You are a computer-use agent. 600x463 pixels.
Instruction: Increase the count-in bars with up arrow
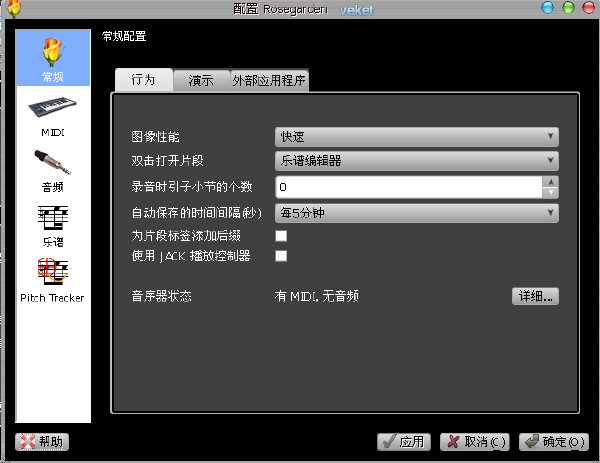pos(551,182)
